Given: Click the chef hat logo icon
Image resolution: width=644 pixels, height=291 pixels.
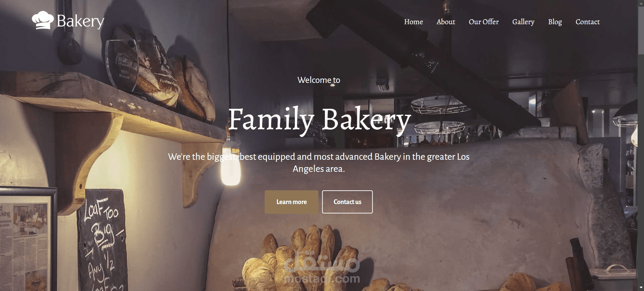Looking at the screenshot, I should coord(43,20).
